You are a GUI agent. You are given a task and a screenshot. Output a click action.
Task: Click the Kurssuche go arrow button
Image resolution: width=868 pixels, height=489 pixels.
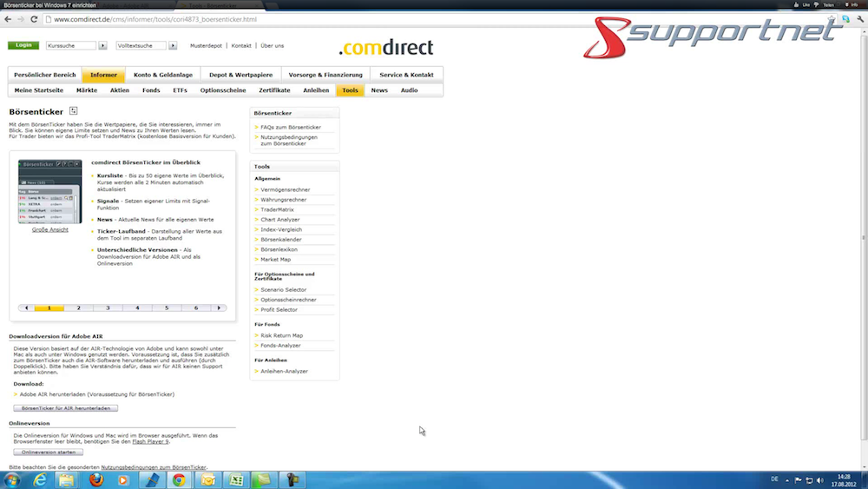(103, 45)
